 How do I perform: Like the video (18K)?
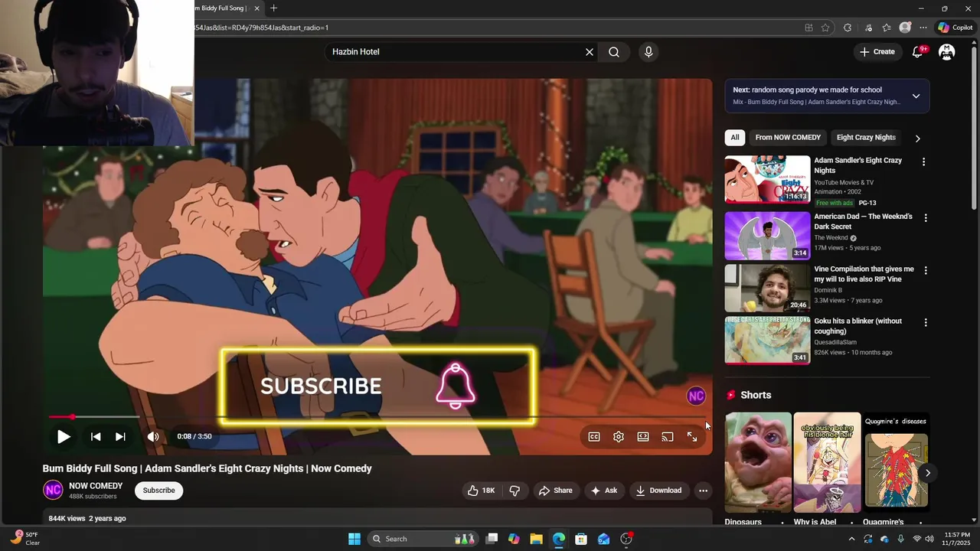(482, 491)
